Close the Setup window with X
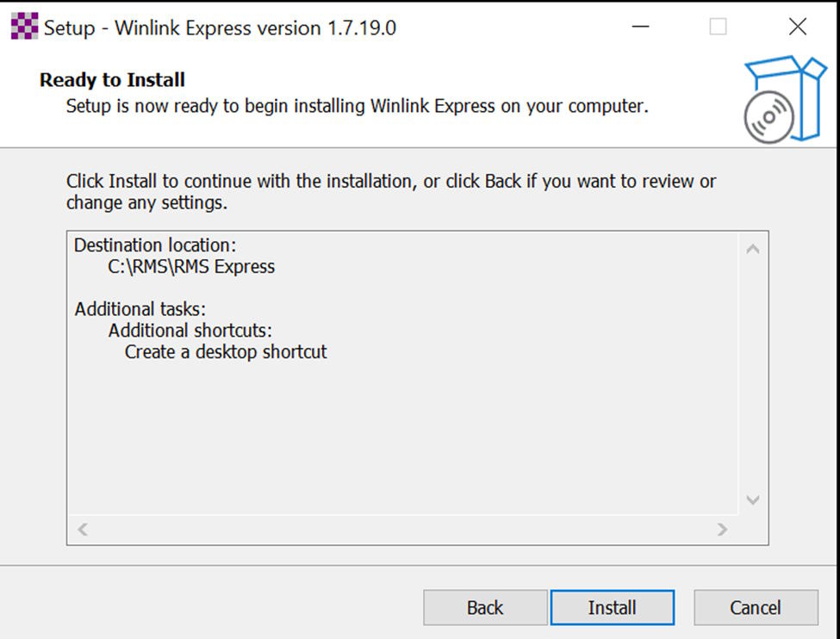This screenshot has height=639, width=840. point(798,28)
